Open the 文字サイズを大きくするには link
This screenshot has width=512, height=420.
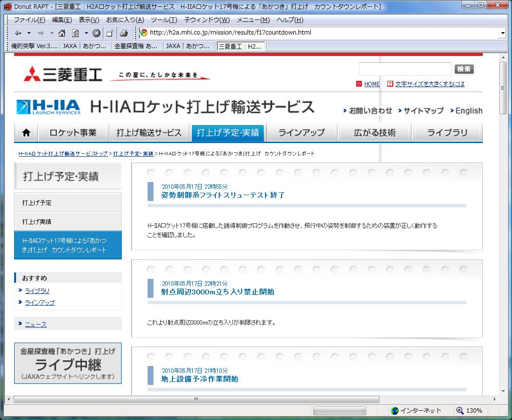pos(430,84)
